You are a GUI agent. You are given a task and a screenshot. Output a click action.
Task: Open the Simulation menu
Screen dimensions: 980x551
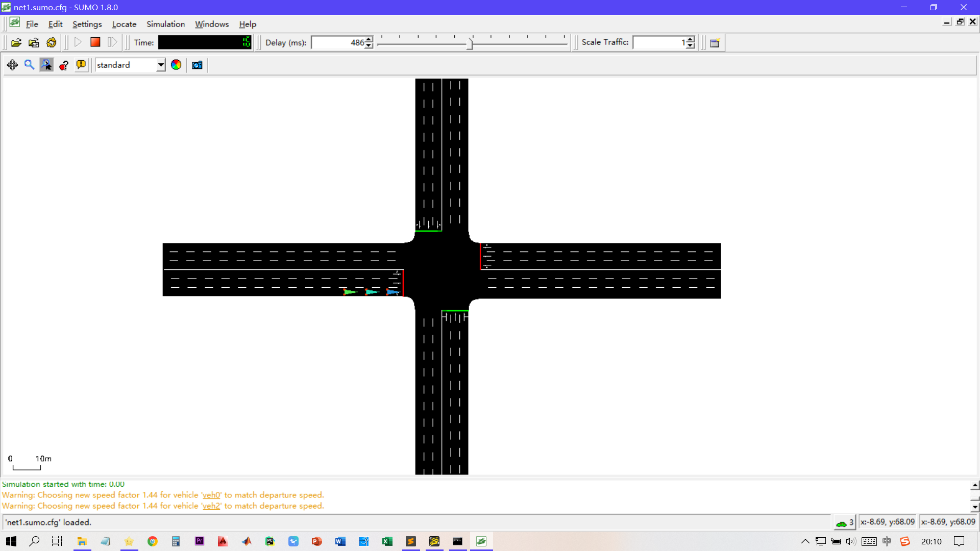coord(165,24)
